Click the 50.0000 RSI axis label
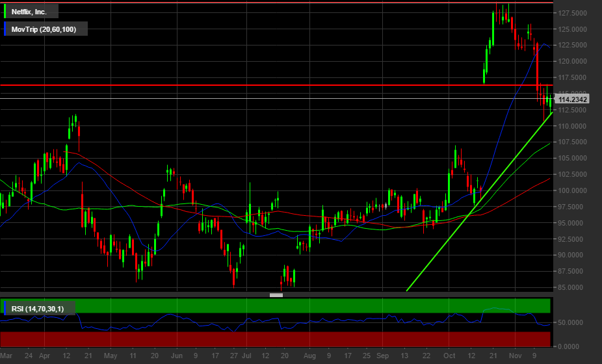 (571, 322)
